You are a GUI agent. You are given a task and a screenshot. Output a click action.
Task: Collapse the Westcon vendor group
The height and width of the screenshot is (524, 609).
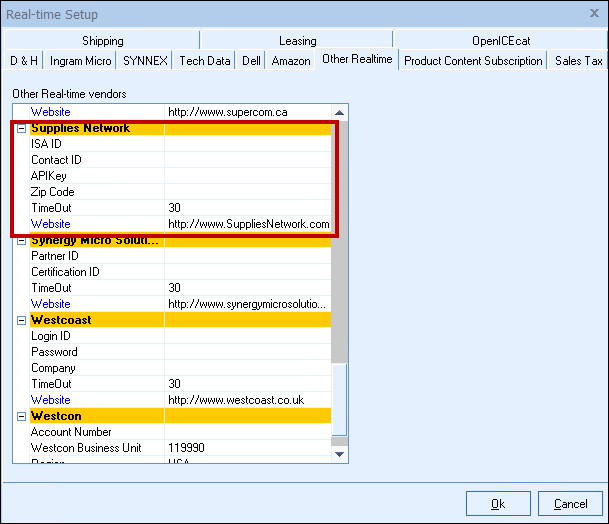coord(22,416)
